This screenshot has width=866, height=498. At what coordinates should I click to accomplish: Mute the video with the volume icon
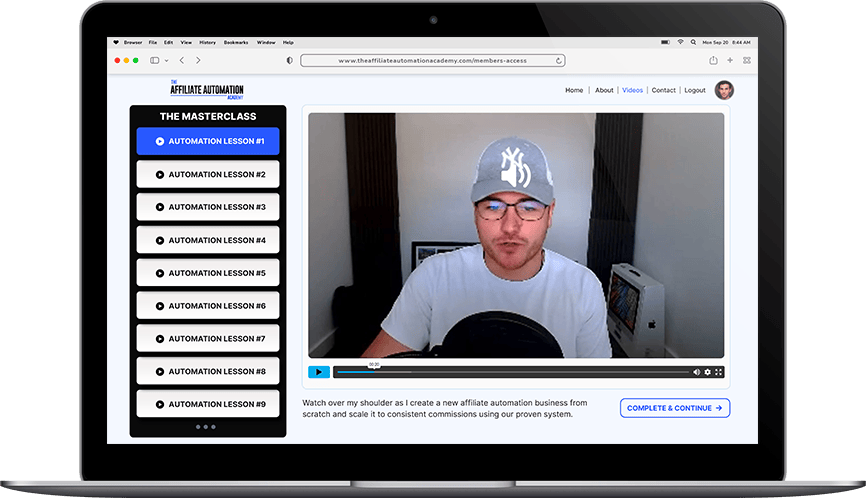click(x=697, y=372)
